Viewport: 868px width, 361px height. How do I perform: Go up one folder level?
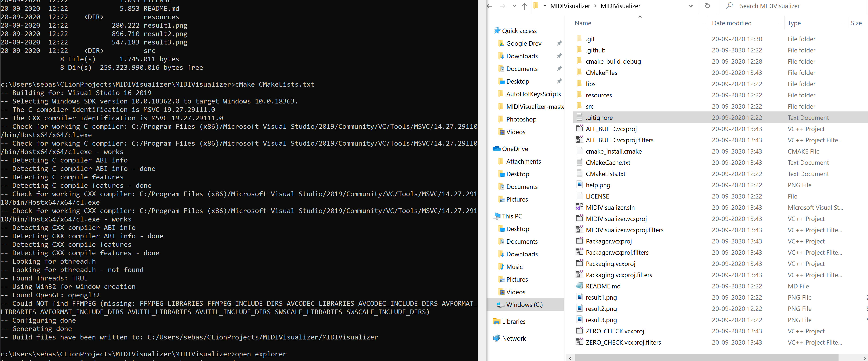pos(524,6)
